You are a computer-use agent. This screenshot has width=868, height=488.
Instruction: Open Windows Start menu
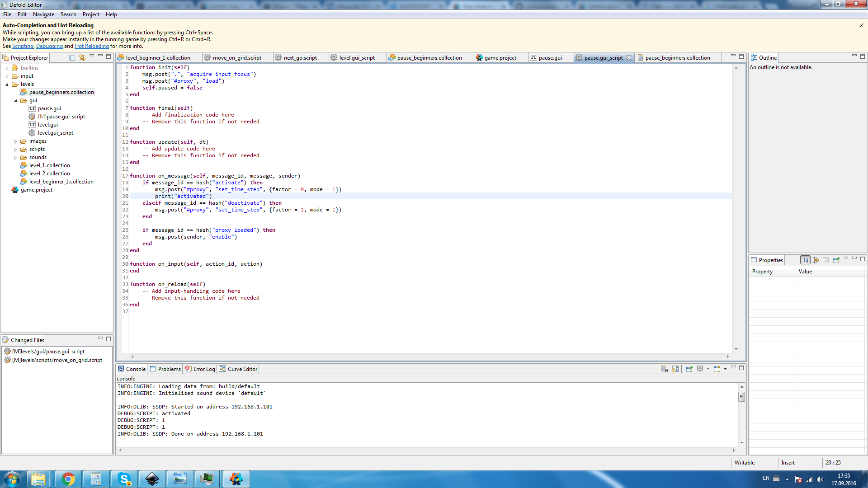(12, 479)
